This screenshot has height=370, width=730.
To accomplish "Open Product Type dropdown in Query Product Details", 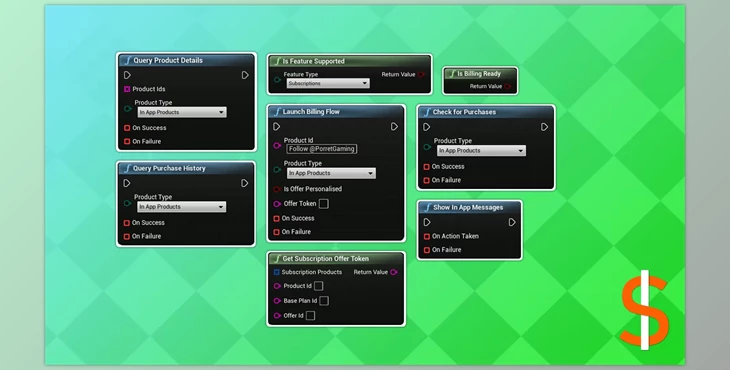I will click(x=182, y=112).
